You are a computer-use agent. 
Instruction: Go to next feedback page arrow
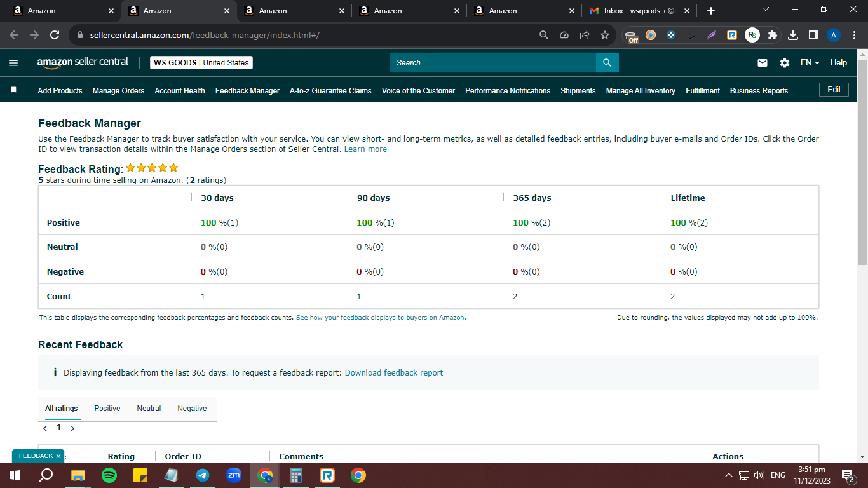(x=72, y=428)
